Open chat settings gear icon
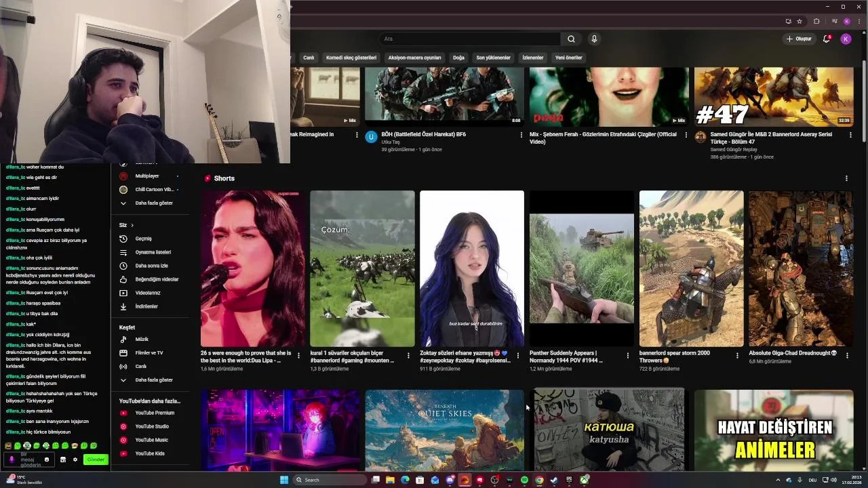Screen dimensions: 868x488 pyautogui.click(x=75, y=460)
